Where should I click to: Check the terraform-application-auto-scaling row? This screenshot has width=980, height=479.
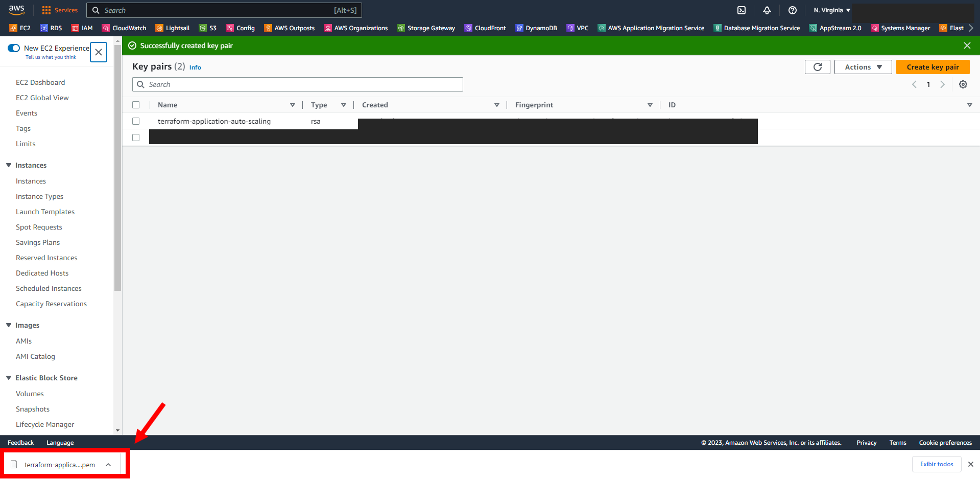136,121
